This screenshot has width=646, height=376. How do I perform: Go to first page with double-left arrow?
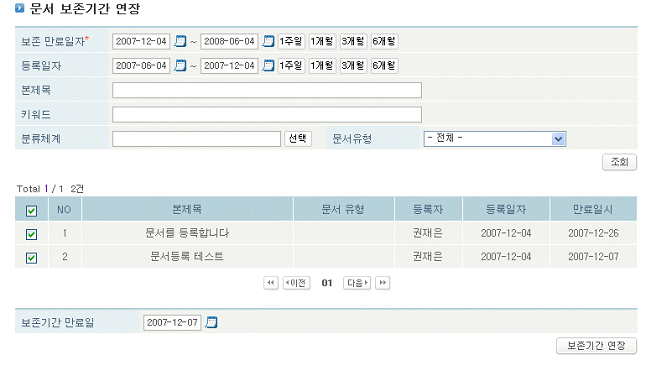coord(271,283)
